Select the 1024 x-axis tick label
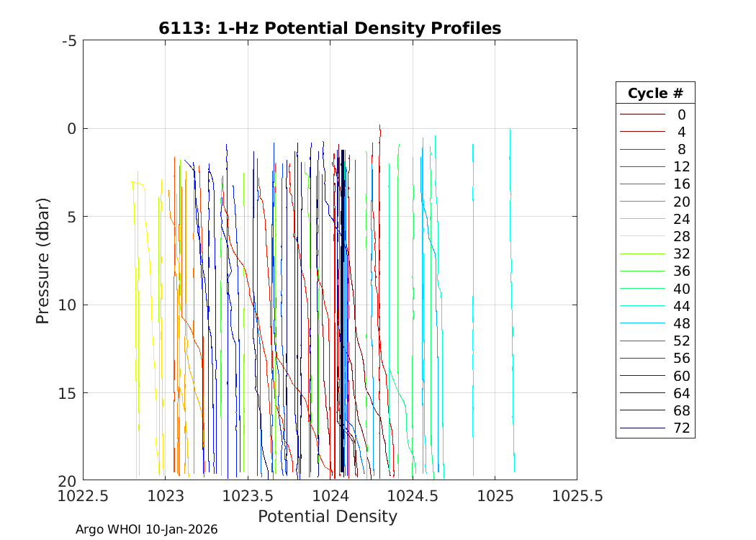The height and width of the screenshot is (540, 756). click(x=330, y=496)
